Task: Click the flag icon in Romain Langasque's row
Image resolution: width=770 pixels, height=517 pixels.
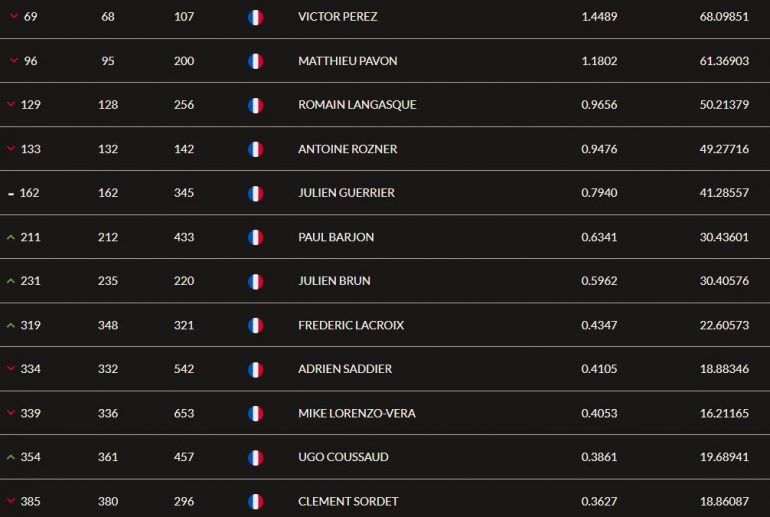Action: (255, 105)
